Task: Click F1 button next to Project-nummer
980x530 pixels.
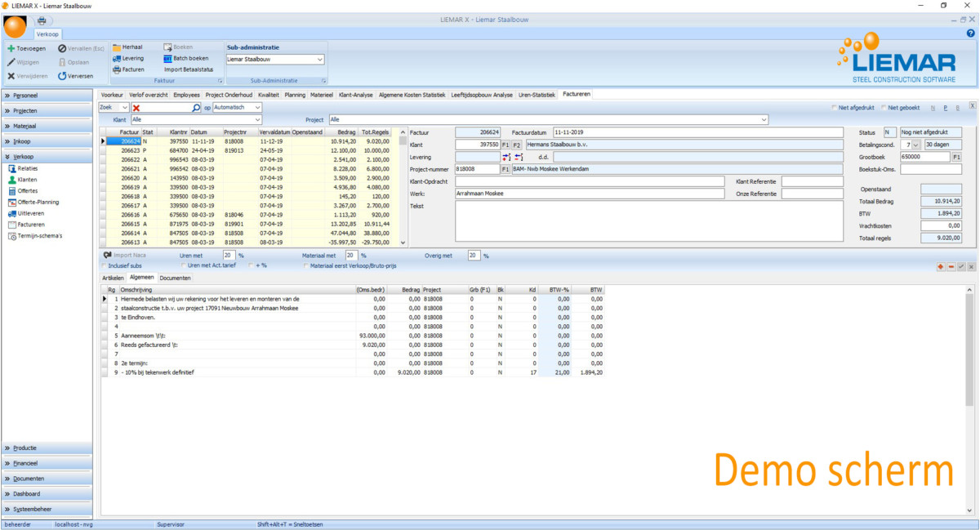Action: pyautogui.click(x=506, y=169)
